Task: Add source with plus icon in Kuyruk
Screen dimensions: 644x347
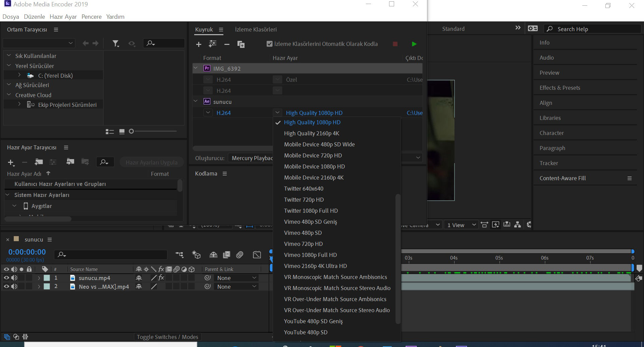Action: [199, 44]
